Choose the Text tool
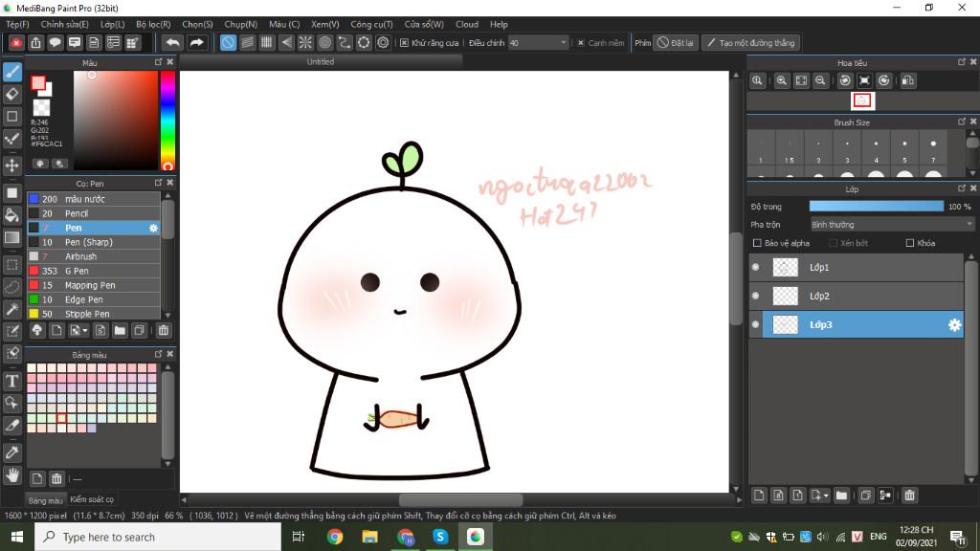Screen dimensions: 980x551 tap(12, 381)
